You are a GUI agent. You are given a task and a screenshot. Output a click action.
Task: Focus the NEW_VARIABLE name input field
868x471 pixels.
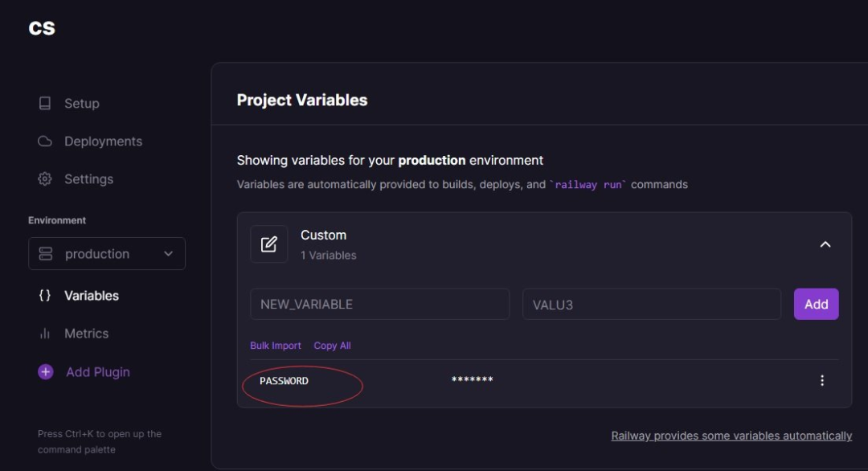[x=379, y=304]
